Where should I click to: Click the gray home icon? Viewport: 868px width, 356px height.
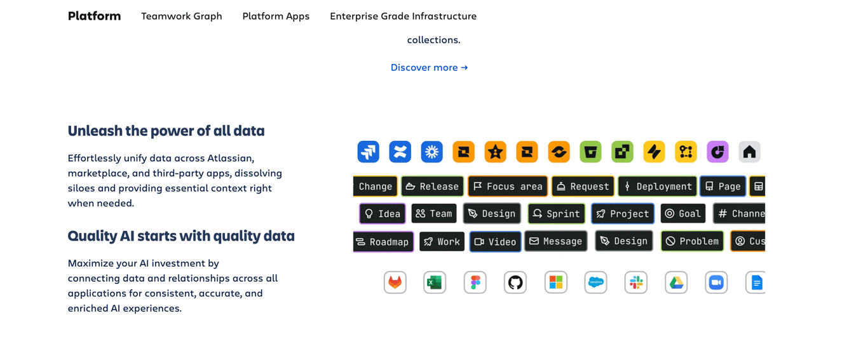tap(749, 152)
